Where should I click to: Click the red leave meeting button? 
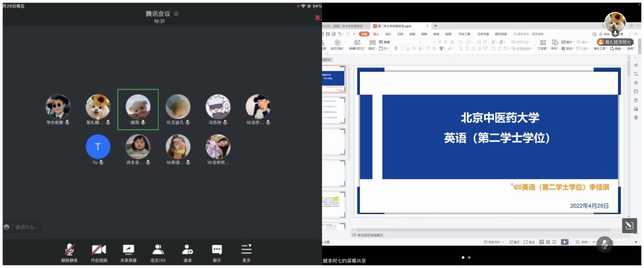(318, 18)
